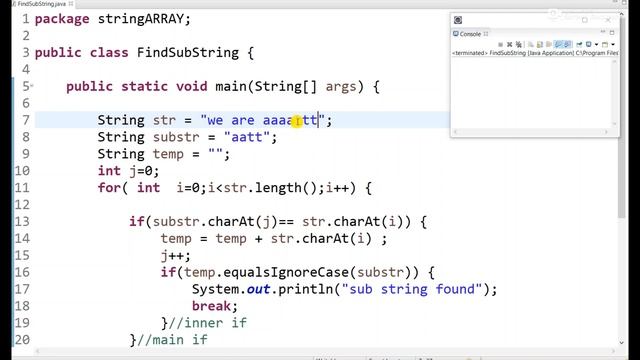
Task: Click the Display Selected Console monitor icon
Action: coord(589,44)
